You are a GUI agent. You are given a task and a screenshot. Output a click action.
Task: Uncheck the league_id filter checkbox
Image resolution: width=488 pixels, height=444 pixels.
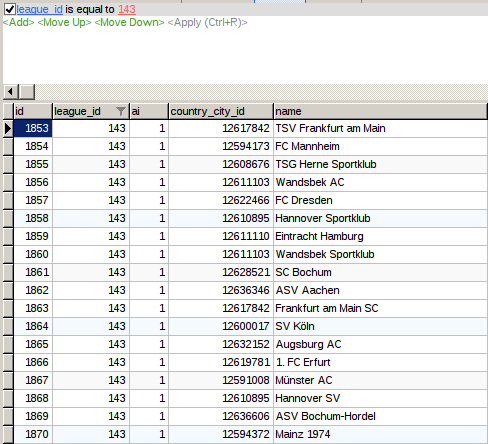[9, 9]
